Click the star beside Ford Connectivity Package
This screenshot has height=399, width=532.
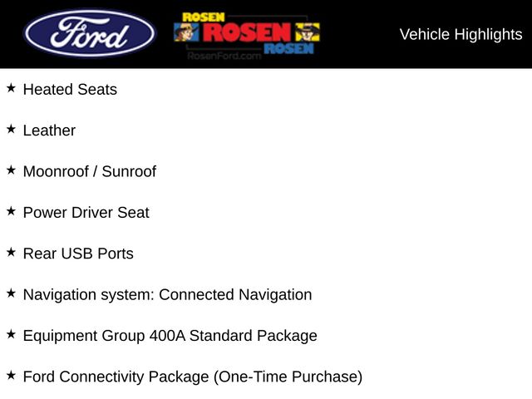[11, 375]
